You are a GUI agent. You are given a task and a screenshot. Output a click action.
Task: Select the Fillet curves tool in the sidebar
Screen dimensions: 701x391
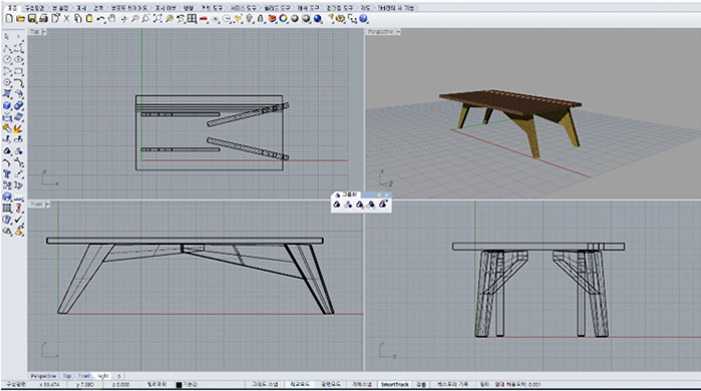point(18,83)
